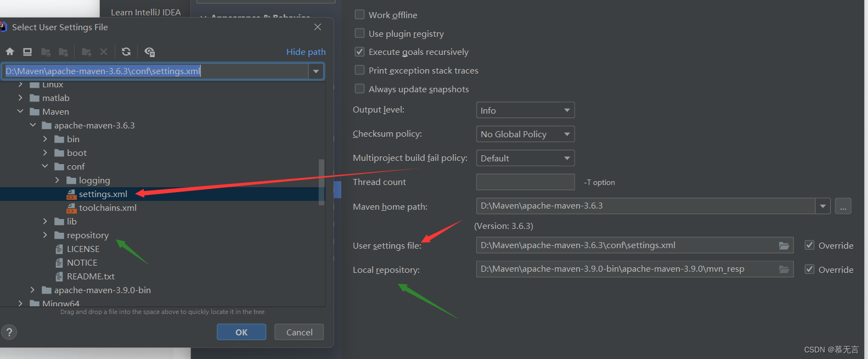Go to the Home directory icon

coord(10,52)
